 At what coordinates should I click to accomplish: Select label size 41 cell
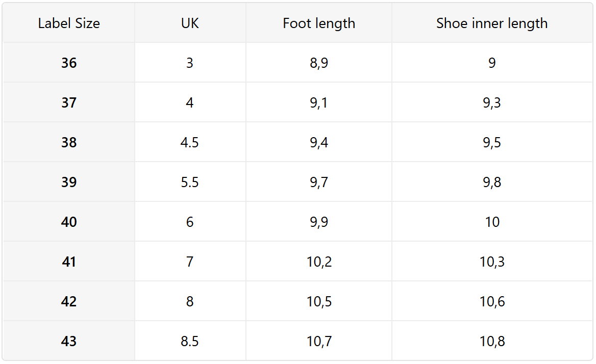tap(69, 262)
